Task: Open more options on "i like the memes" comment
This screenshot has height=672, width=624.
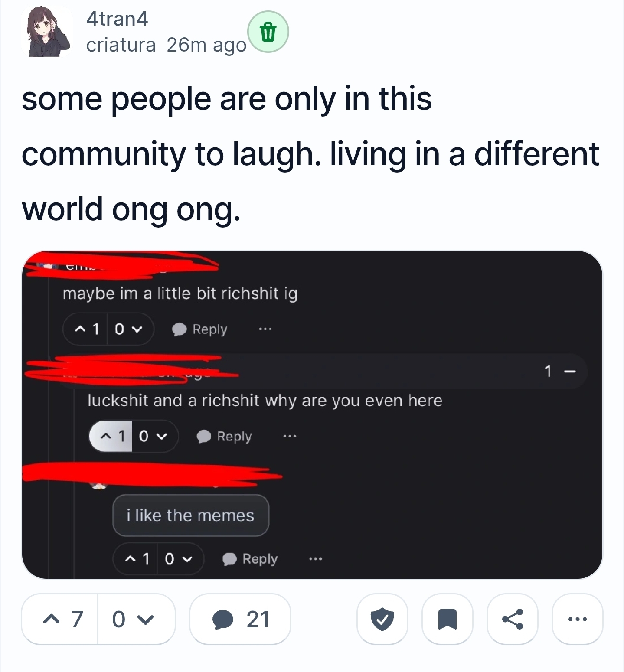Action: [x=315, y=559]
